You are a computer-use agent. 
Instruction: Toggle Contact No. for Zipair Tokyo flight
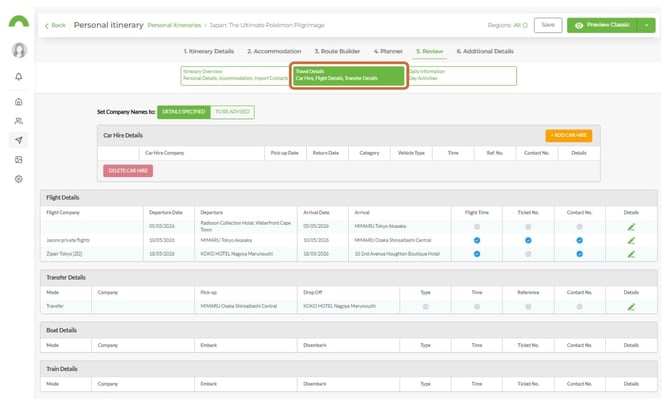pyautogui.click(x=579, y=254)
